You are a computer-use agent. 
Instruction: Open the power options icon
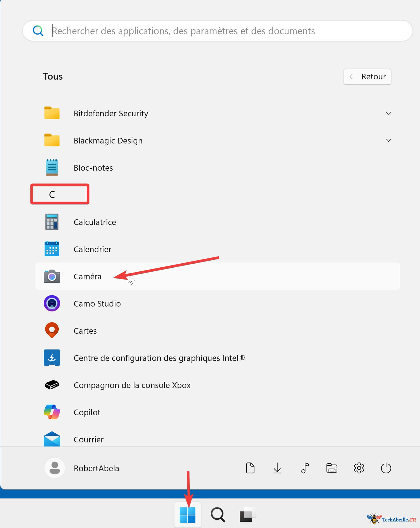tap(386, 468)
